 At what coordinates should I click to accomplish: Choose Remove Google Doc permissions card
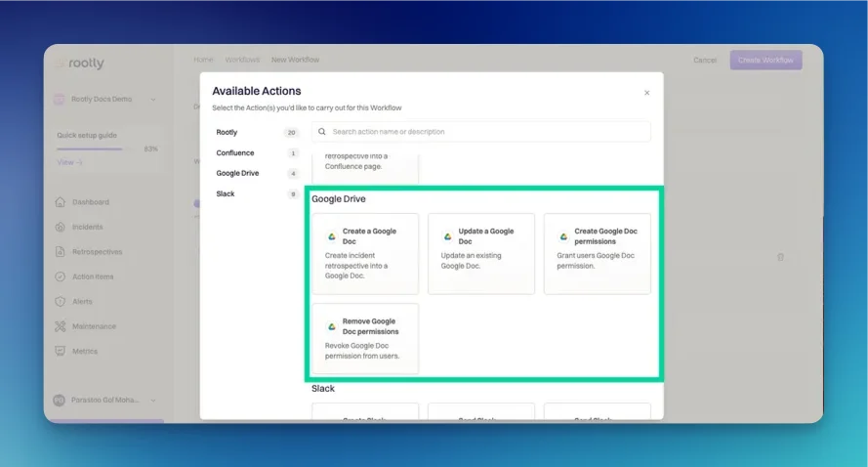(365, 338)
